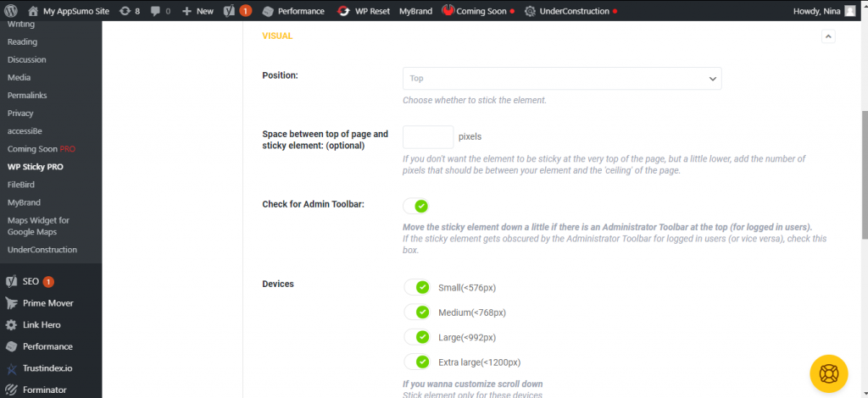
Task: Click the orange notification badge on Yoast
Action: 246,11
